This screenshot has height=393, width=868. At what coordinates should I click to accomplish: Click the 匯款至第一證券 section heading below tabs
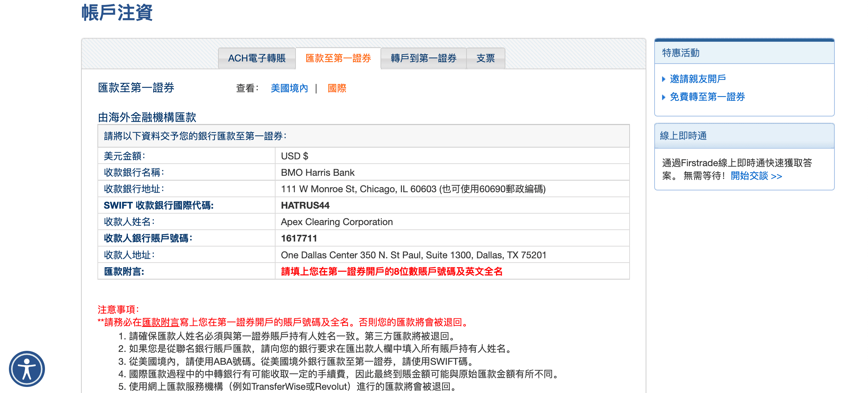(x=136, y=88)
